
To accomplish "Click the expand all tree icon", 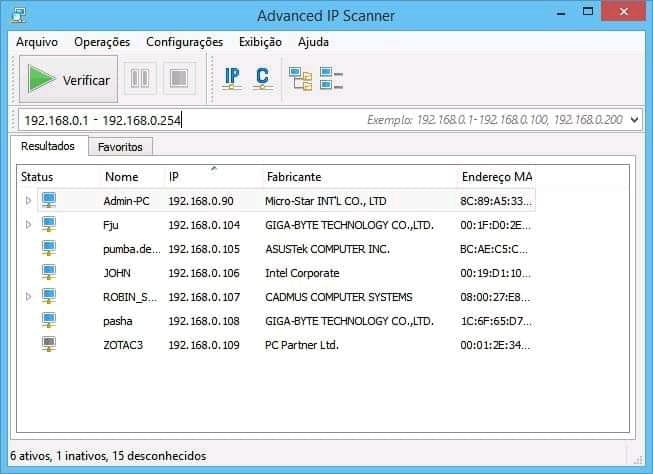I will pos(300,79).
